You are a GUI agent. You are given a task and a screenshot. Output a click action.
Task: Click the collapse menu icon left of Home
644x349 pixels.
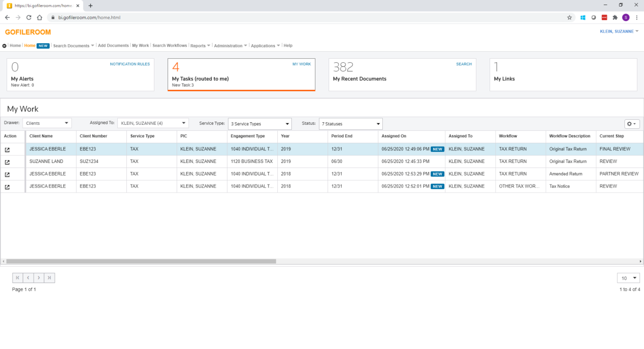[5, 46]
